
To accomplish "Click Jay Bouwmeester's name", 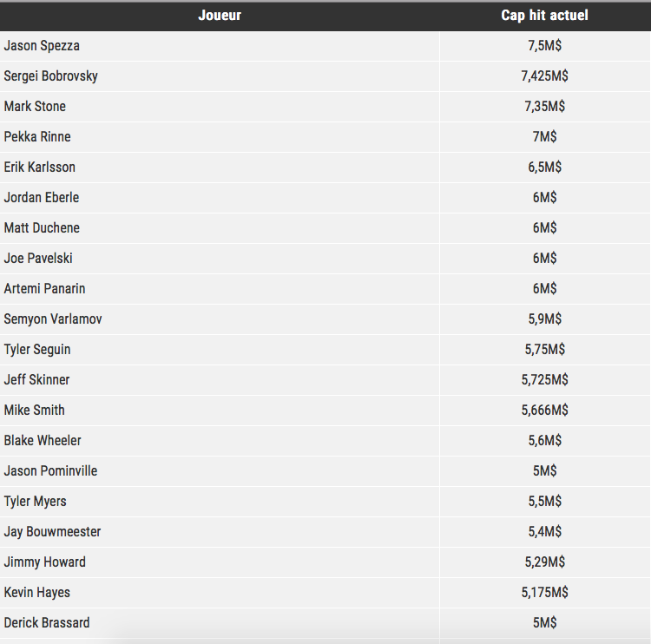I will (x=52, y=532).
